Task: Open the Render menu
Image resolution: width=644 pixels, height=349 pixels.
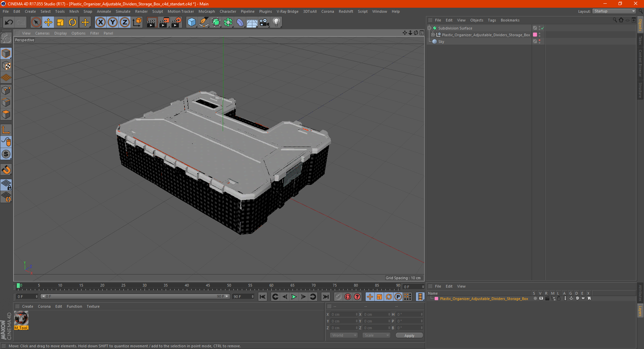Action: (141, 11)
